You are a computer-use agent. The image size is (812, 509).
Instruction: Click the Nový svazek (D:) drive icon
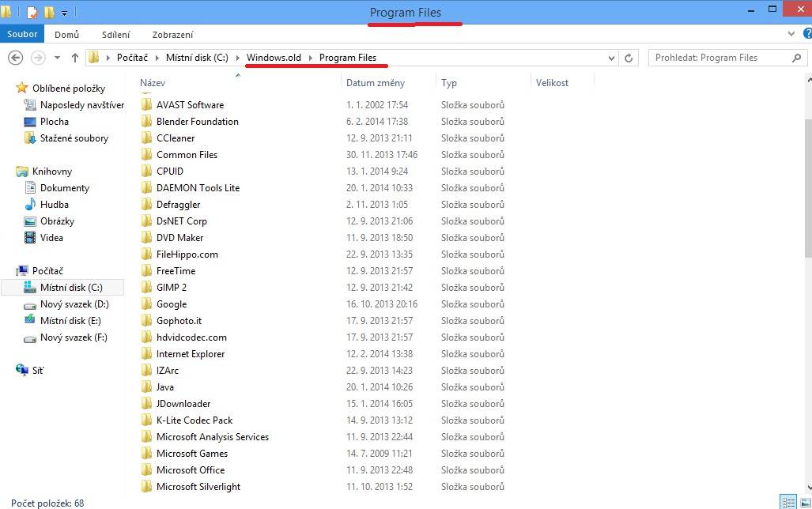(30, 305)
